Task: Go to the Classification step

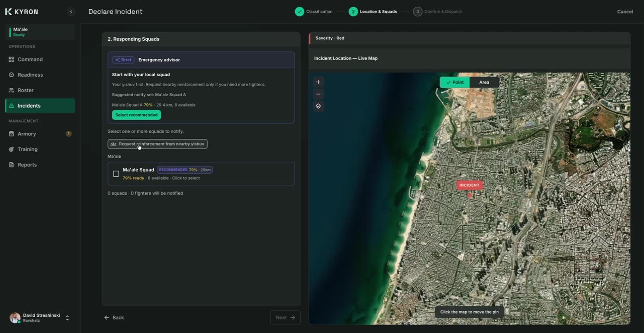Action: tap(314, 12)
